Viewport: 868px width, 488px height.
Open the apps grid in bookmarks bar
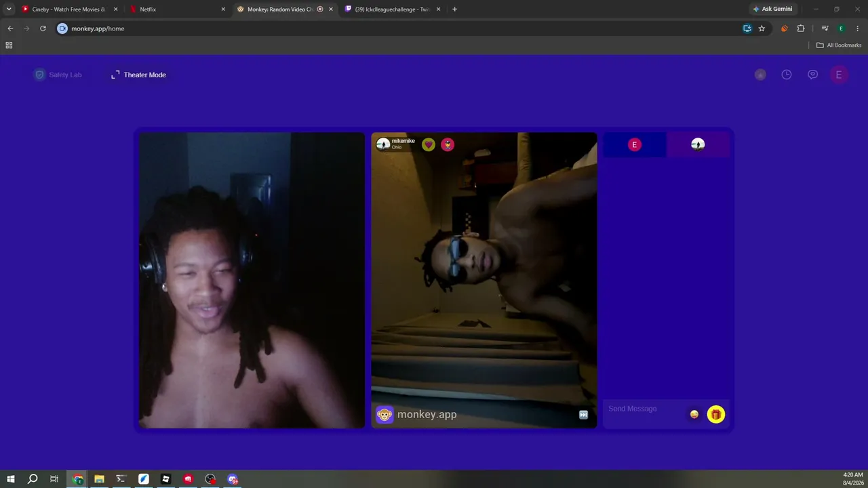(9, 45)
